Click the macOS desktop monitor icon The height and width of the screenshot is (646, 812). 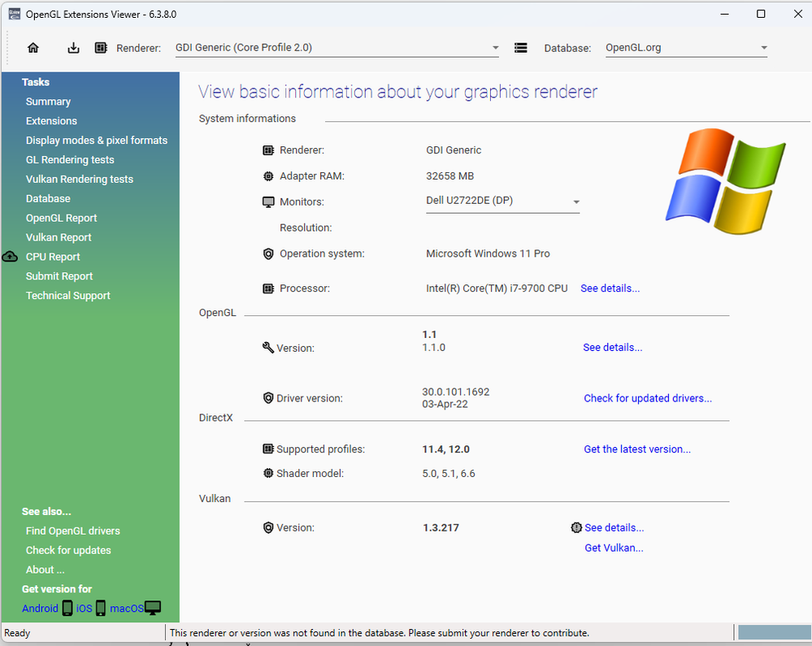153,608
